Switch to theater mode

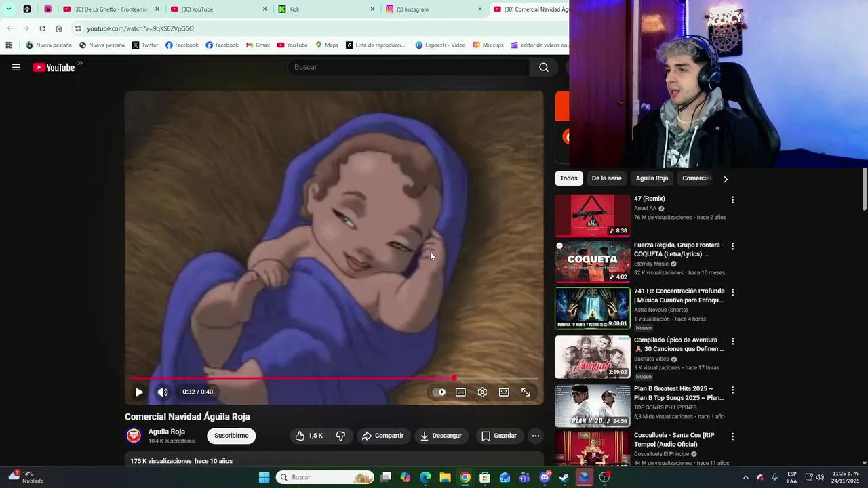[x=504, y=392]
